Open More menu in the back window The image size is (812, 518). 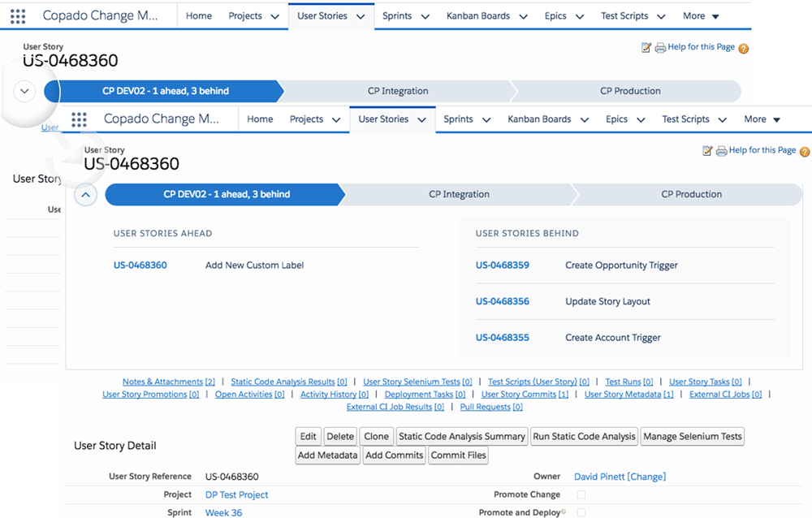[701, 16]
